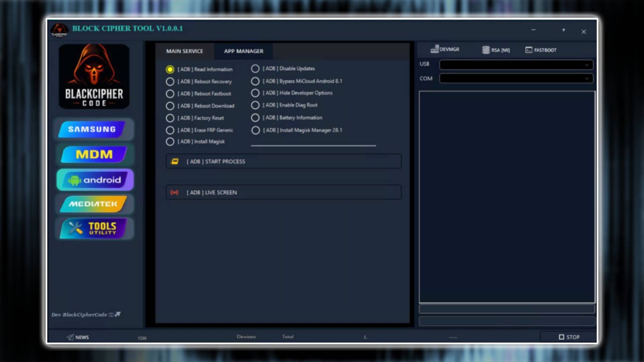Select the MAIN SERVICE tab
Viewport: 644px width, 362px height.
(x=185, y=51)
